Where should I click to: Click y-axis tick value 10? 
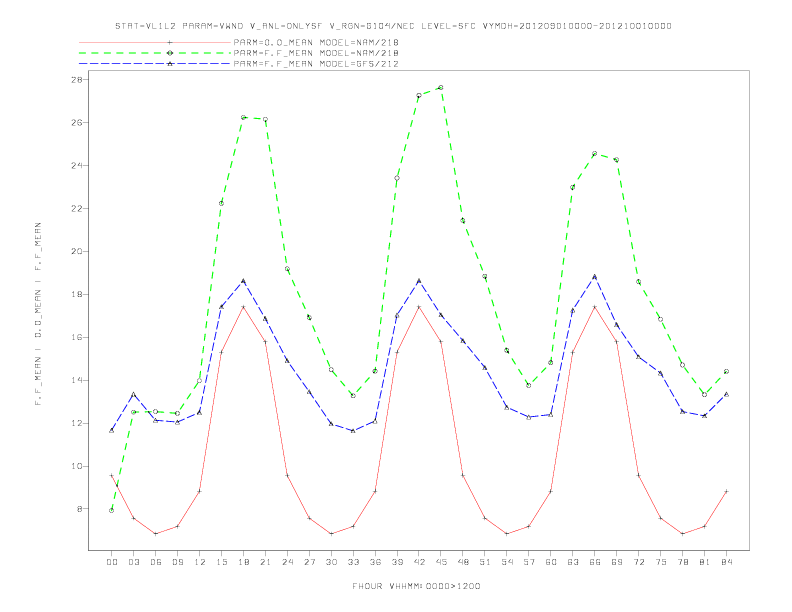tap(77, 466)
